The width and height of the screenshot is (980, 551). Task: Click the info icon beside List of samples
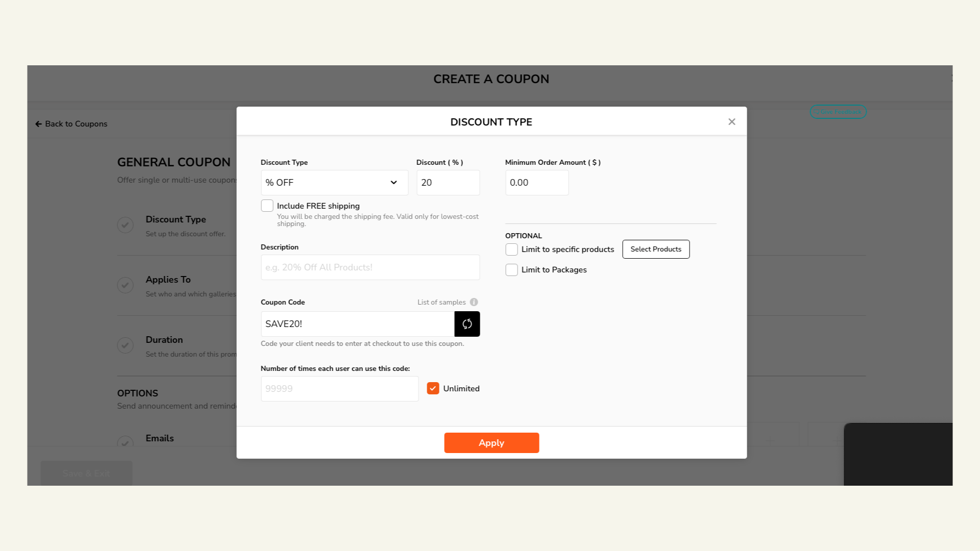tap(474, 302)
